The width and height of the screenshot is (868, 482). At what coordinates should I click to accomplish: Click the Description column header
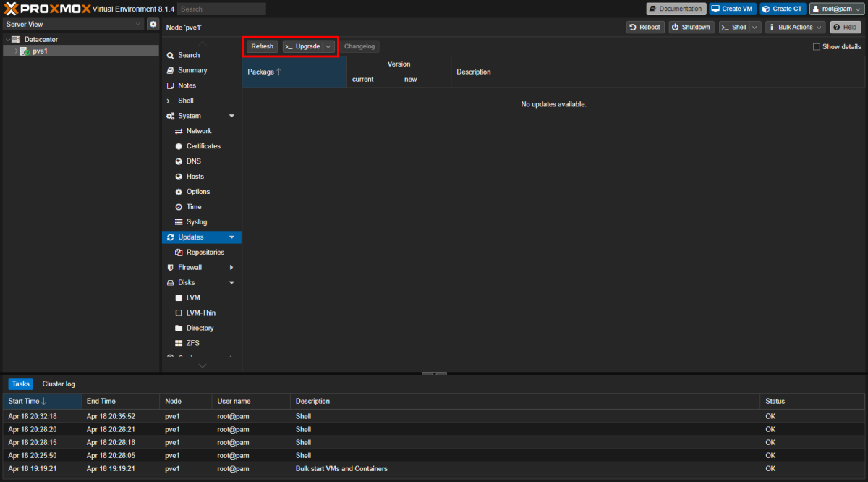pos(658,72)
